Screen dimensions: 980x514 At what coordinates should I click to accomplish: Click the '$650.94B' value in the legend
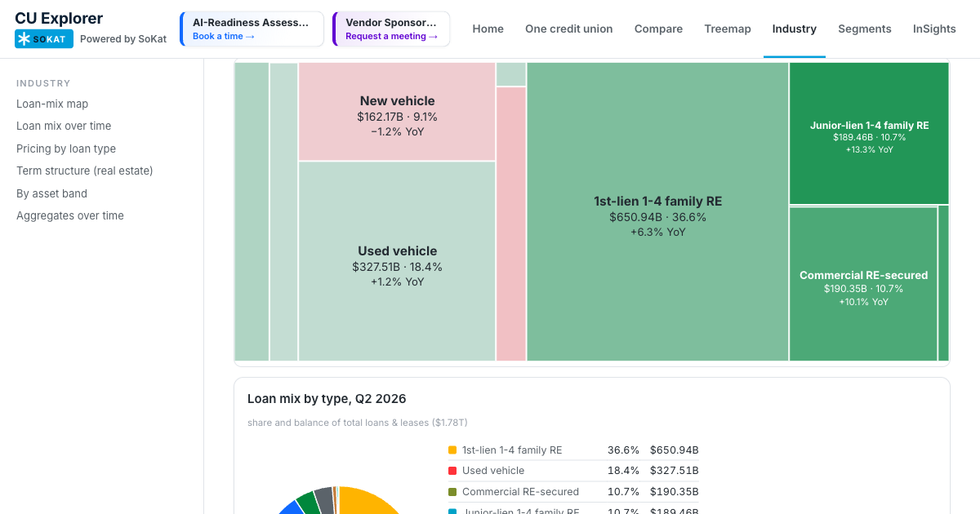(x=675, y=450)
